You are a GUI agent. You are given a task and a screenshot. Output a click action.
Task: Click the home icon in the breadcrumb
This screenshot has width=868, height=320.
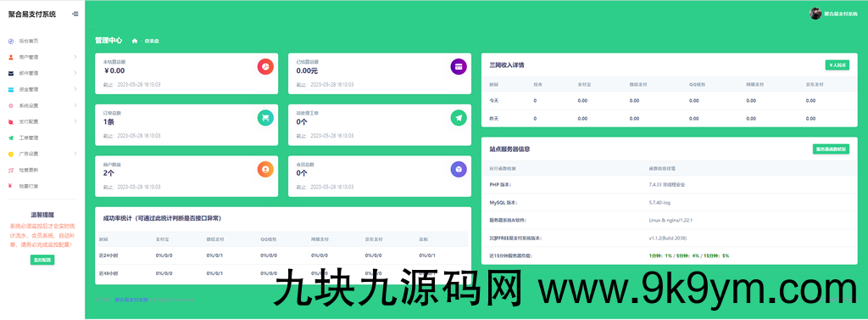point(135,41)
